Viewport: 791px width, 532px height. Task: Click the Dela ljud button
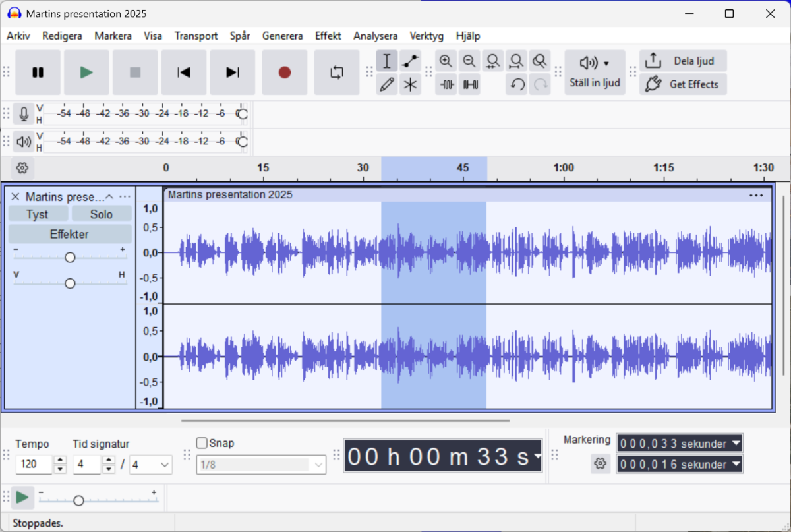coord(683,61)
